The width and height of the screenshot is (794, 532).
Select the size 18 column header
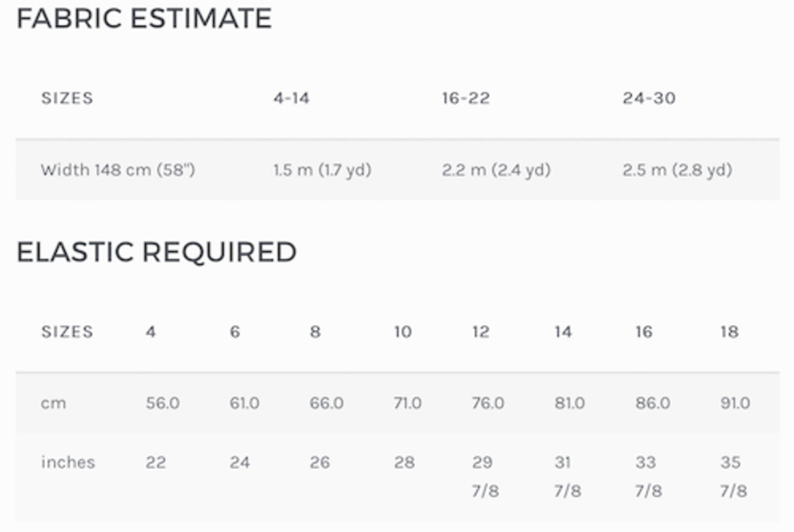click(x=729, y=332)
